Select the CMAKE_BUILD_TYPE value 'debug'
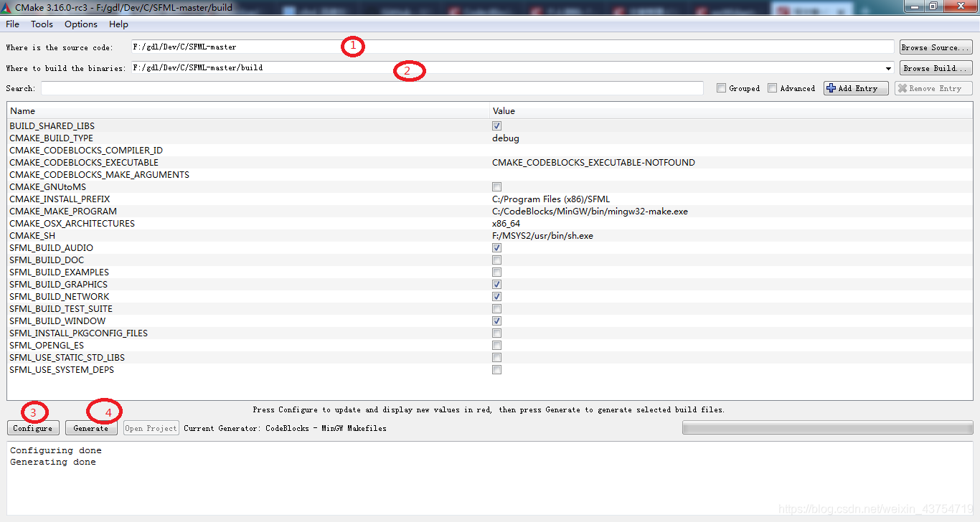The height and width of the screenshot is (522, 980). 505,138
